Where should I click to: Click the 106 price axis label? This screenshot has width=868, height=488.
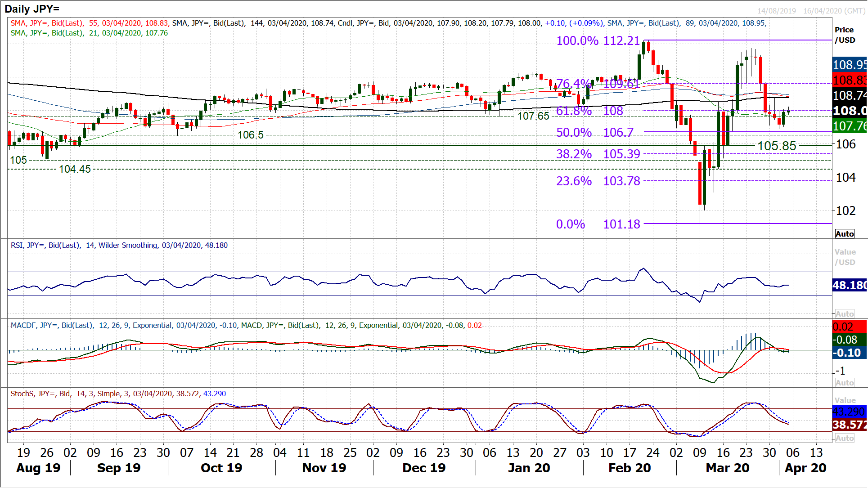tap(846, 144)
